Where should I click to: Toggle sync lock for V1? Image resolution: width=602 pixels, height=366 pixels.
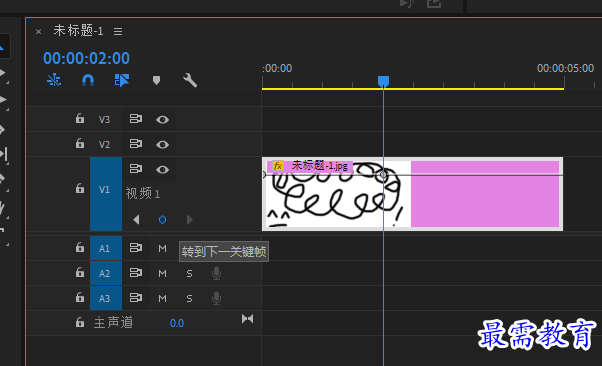pyautogui.click(x=136, y=169)
